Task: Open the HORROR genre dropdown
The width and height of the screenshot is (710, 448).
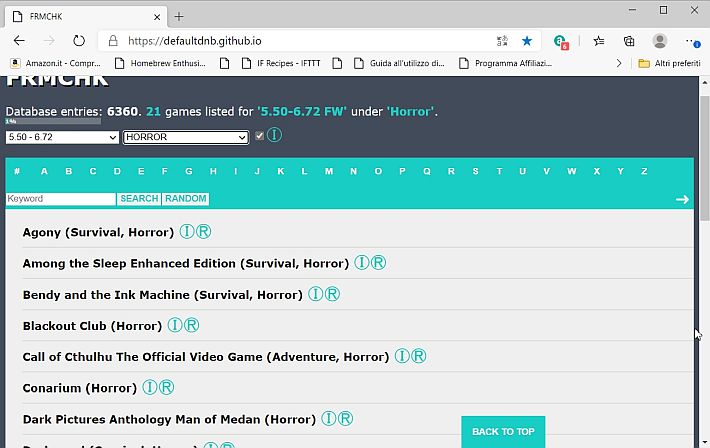Action: [x=186, y=137]
